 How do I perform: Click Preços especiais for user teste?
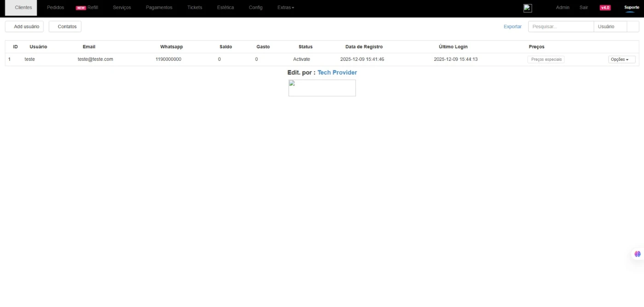[x=546, y=59]
